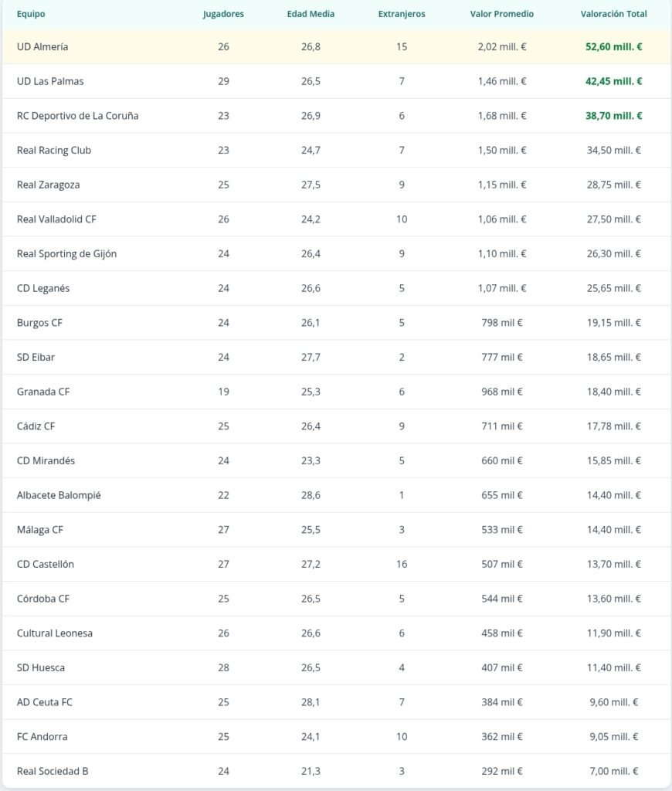672x791 pixels.
Task: Sort by Extranjeros column header
Action: [x=402, y=14]
